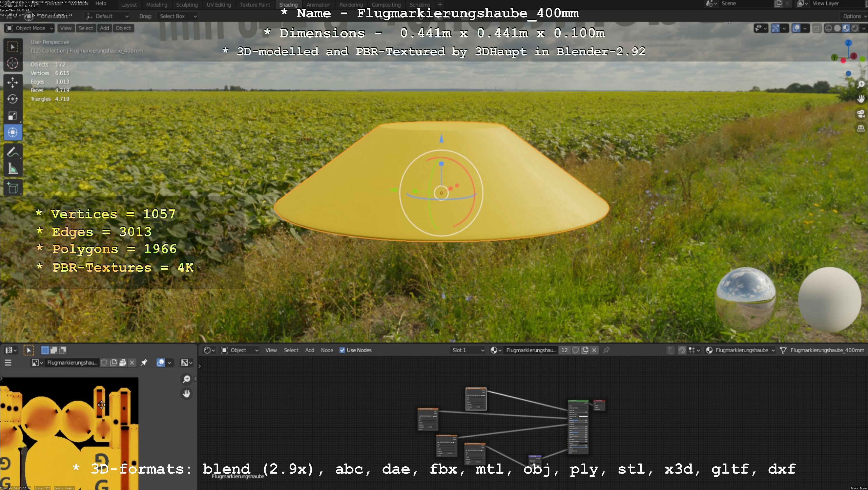868x490 pixels.
Task: Click zoom icon in image editor
Action: tap(186, 379)
